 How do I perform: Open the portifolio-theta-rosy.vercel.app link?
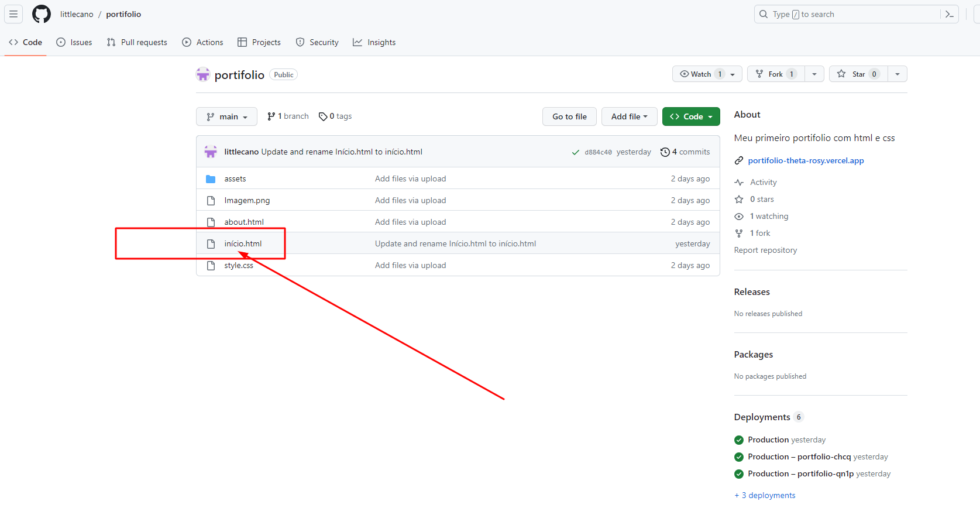806,160
